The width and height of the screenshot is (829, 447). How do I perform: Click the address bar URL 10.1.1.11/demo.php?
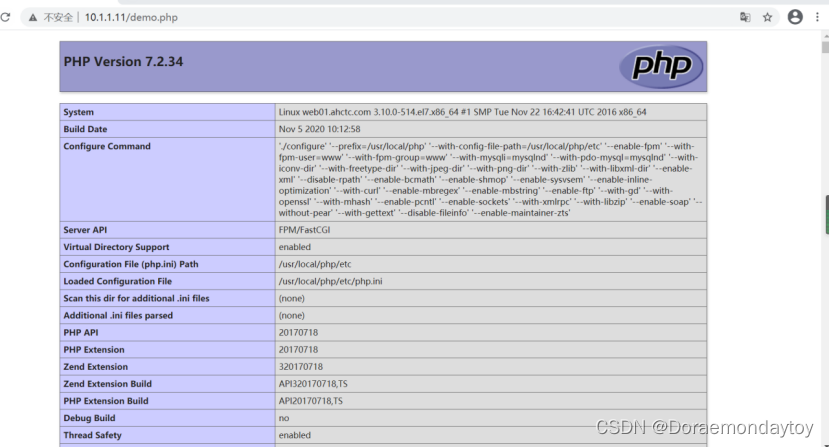click(131, 17)
